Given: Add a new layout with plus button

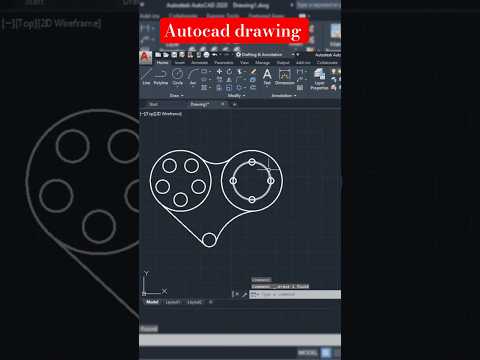Looking at the screenshot, I should pyautogui.click(x=210, y=302).
